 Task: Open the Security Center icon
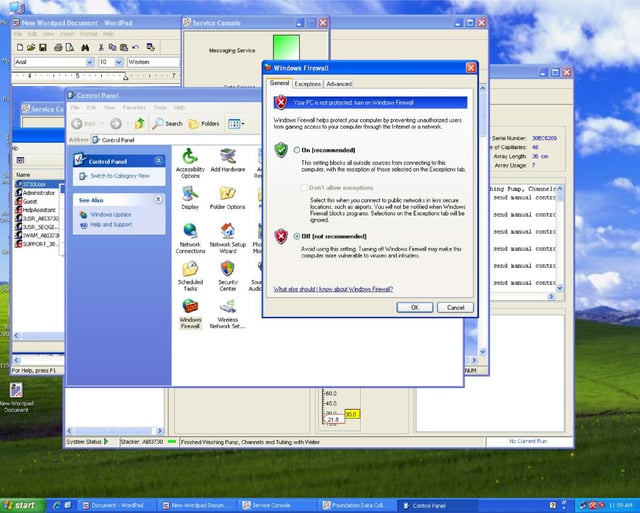pyautogui.click(x=228, y=276)
